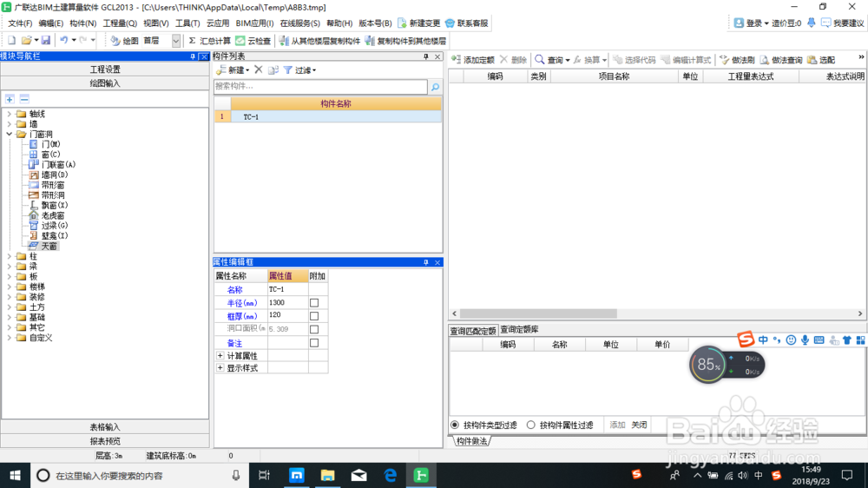The image size is (868, 488).
Task: Select 窗(C) window item in tree
Action: click(45, 155)
